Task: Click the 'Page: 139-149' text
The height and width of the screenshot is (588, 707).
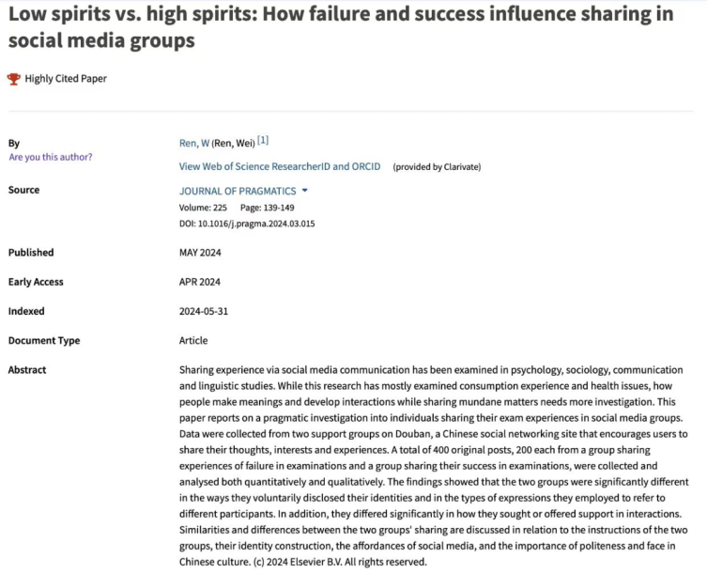Action: pyautogui.click(x=268, y=208)
